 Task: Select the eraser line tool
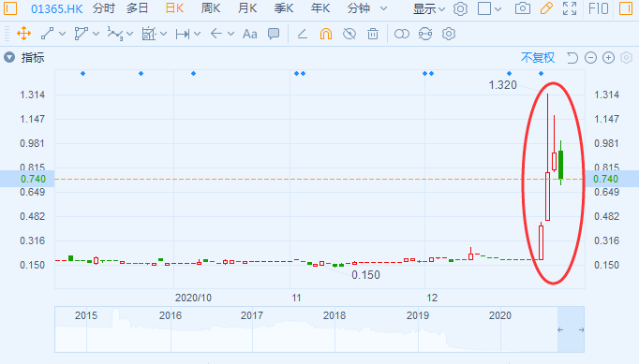(x=302, y=34)
